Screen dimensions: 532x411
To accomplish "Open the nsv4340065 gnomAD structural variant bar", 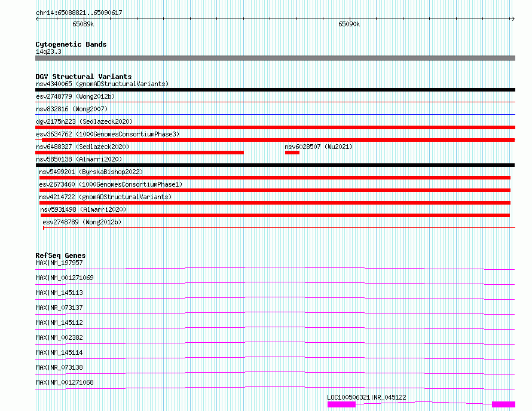I will click(x=275, y=90).
